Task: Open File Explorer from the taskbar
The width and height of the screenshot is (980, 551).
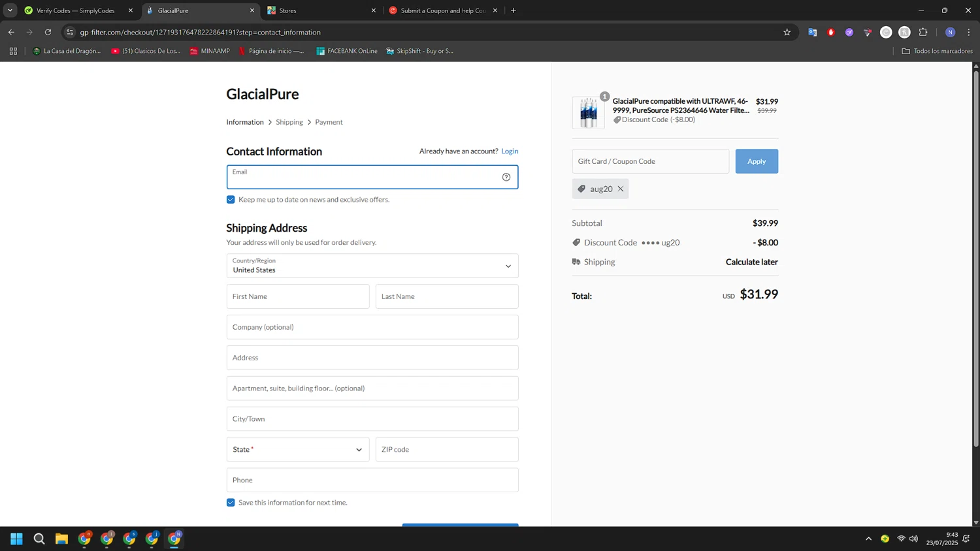Action: (x=61, y=539)
